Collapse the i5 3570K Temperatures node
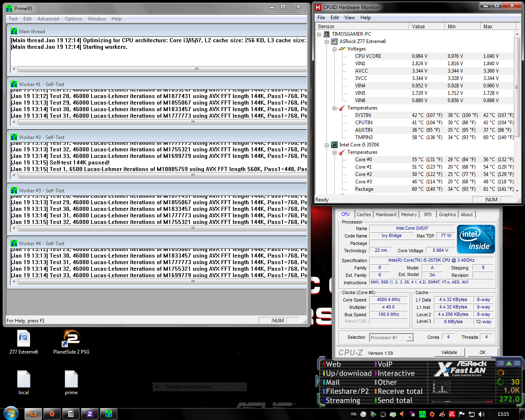The width and height of the screenshot is (525, 420). pos(335,153)
